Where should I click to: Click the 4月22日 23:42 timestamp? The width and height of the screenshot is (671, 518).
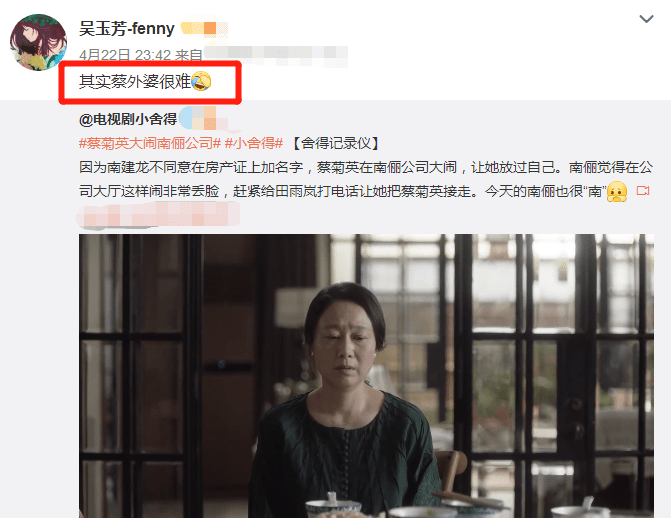click(125, 55)
